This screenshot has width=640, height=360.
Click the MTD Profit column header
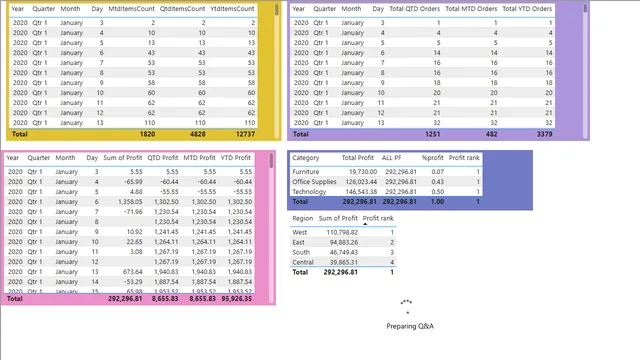199,158
